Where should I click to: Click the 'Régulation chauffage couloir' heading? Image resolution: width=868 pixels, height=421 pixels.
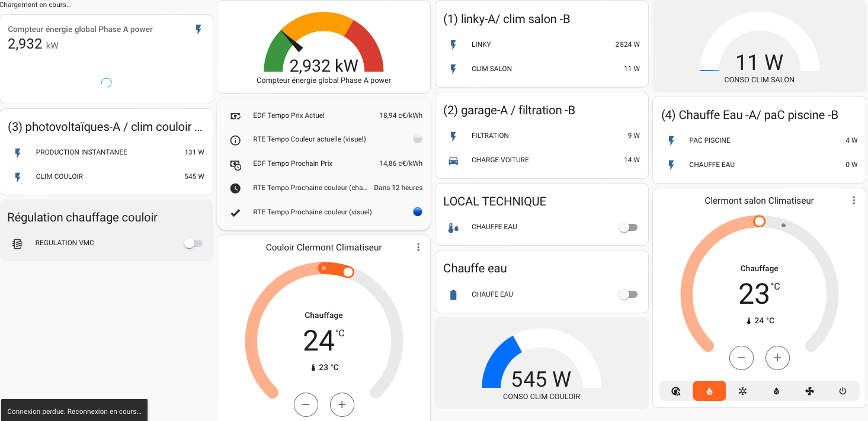pos(82,217)
